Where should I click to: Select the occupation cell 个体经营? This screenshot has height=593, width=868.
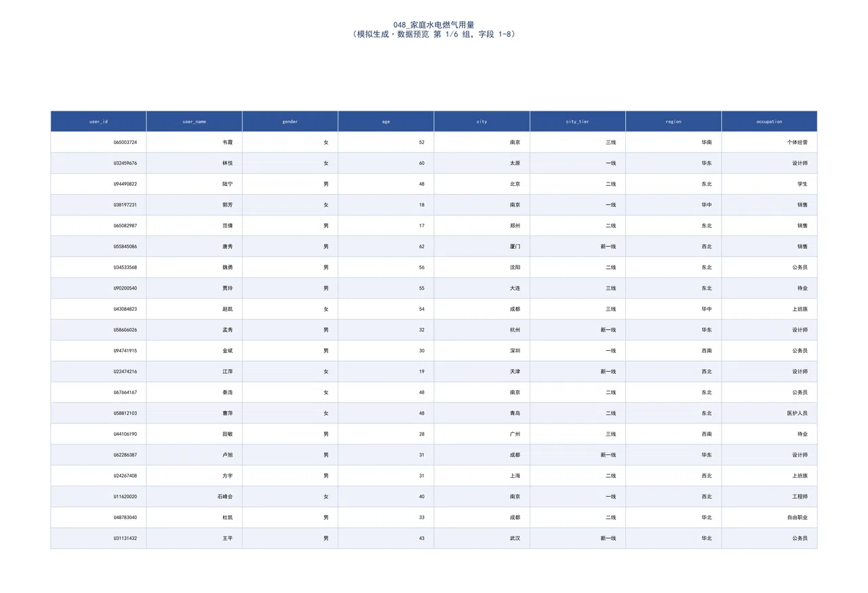(770, 142)
